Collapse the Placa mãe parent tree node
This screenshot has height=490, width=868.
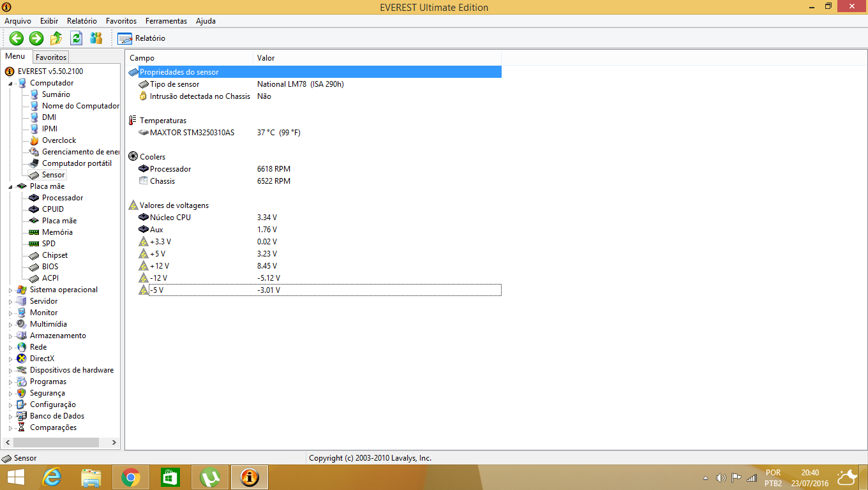(x=11, y=186)
